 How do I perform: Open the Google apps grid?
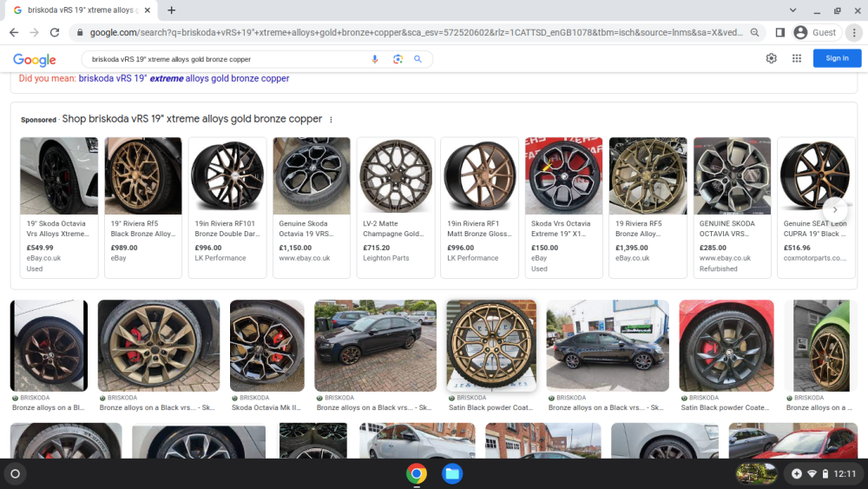pyautogui.click(x=797, y=58)
